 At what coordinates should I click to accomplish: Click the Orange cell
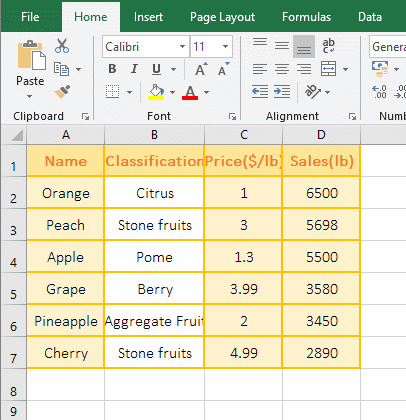point(66,193)
